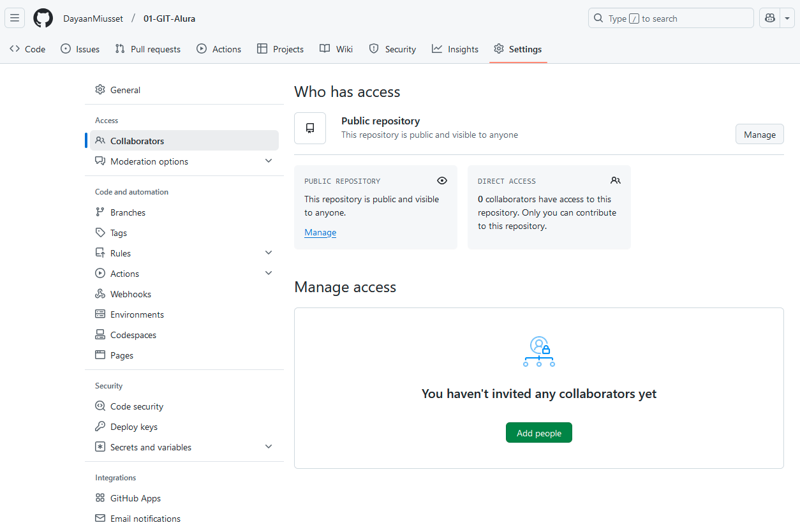Open Tags settings via its tag icon
This screenshot has height=532, width=800.
point(100,233)
